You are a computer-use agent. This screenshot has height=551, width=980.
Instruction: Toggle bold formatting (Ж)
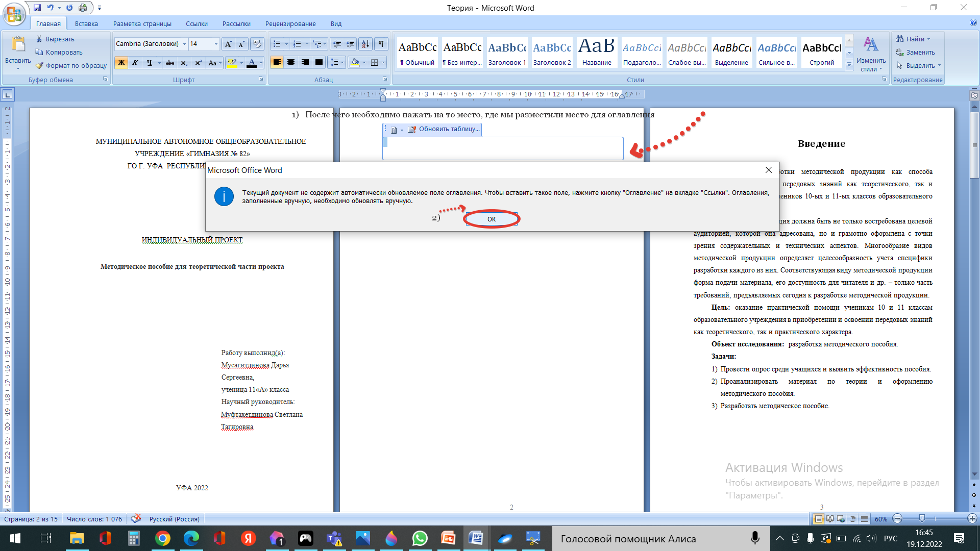point(121,63)
